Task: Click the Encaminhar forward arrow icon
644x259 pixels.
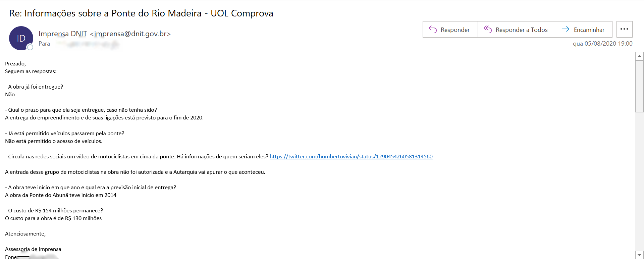Action: [x=566, y=29]
